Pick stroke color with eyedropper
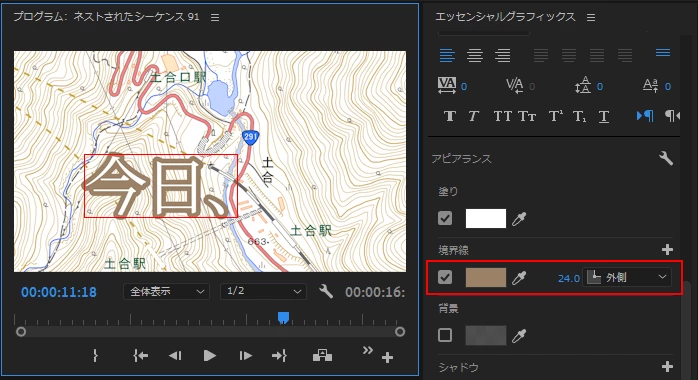 coord(519,278)
